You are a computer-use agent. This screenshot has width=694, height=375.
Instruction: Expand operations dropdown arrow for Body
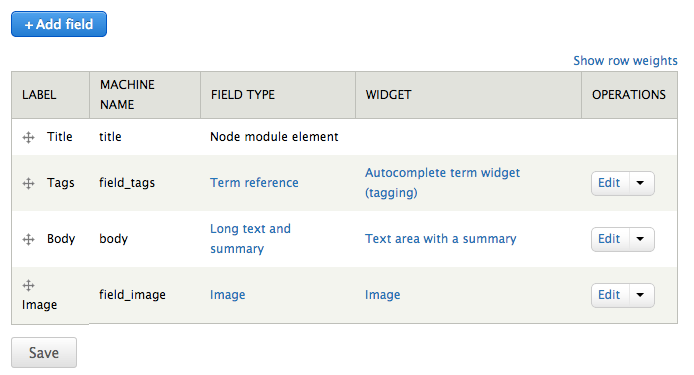point(641,240)
